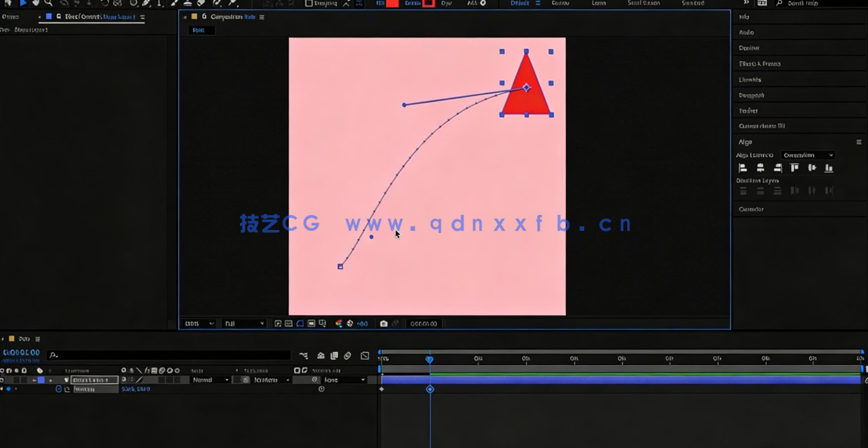Open the magnification ratio dropdown
Screen dimensions: 868x448
(x=199, y=323)
